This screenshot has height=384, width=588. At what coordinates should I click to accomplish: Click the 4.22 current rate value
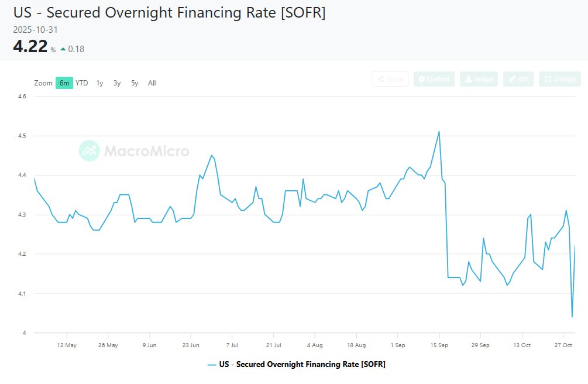(x=30, y=47)
